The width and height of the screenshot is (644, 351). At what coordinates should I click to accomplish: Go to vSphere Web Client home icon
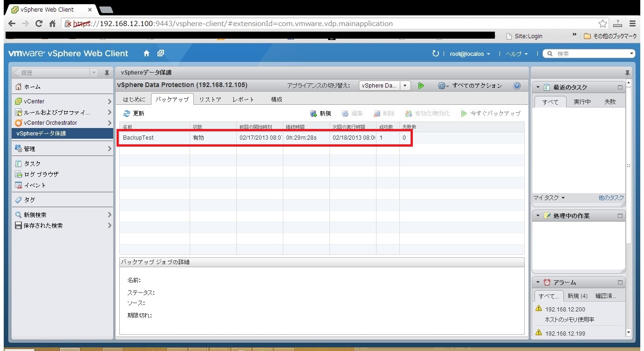tap(146, 54)
